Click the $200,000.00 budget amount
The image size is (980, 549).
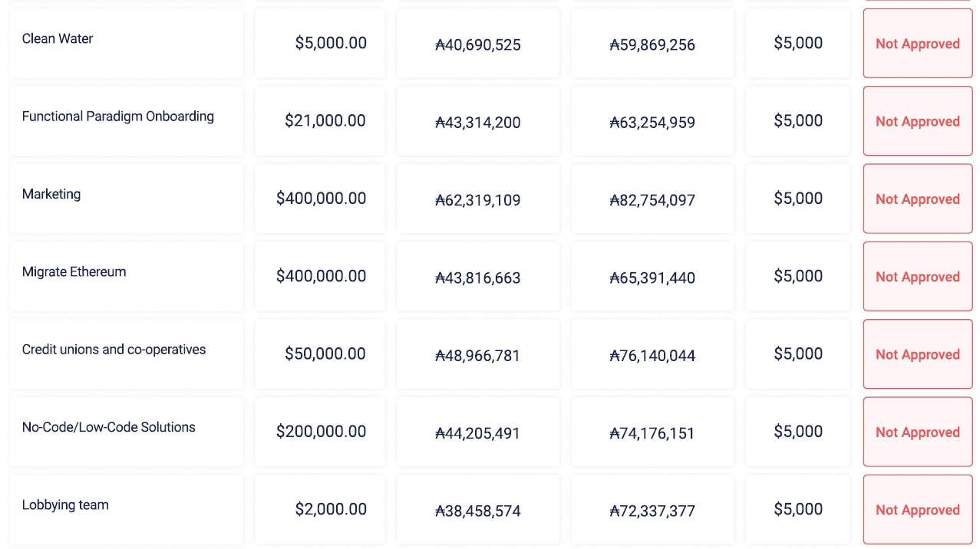[321, 432]
